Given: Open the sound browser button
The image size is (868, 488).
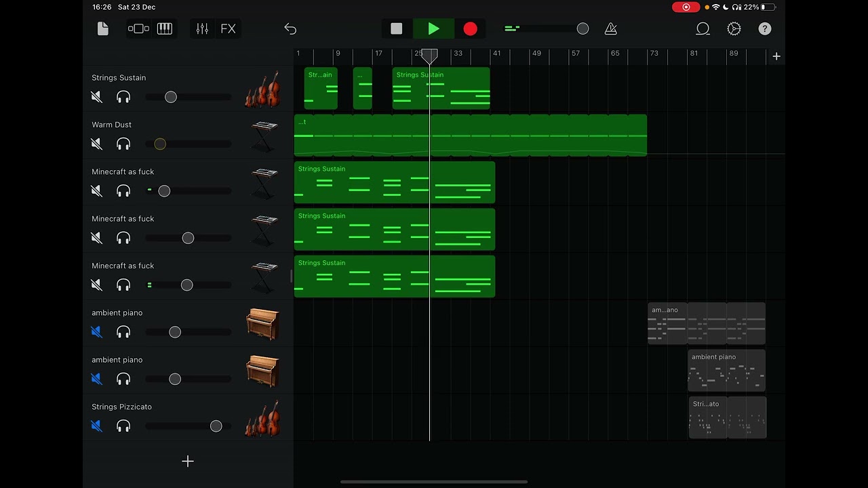Looking at the screenshot, I should coord(138,28).
